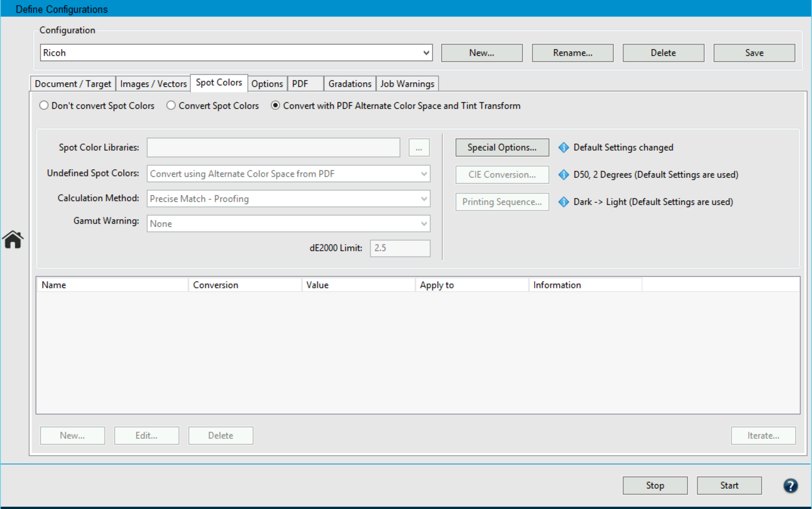Go to the Options tab
Viewport: 812px width, 509px height.
click(x=267, y=84)
